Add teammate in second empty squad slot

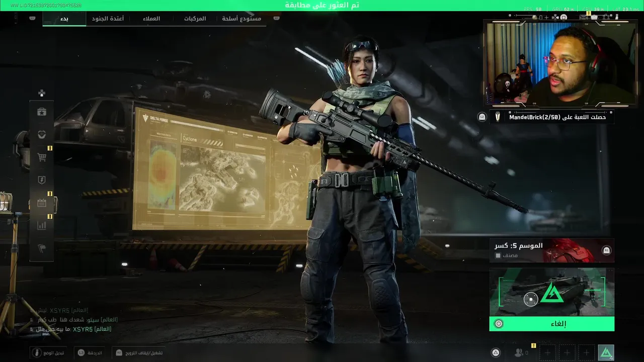pos(567,353)
